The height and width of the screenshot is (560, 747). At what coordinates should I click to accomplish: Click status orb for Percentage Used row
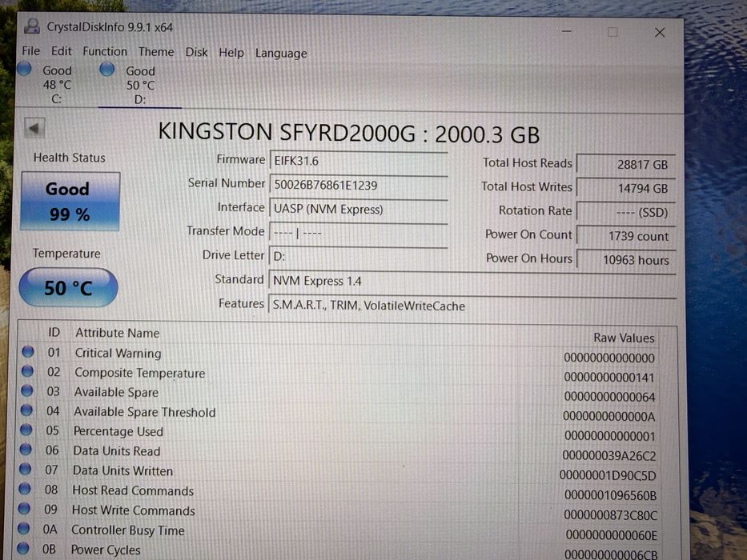click(x=26, y=430)
